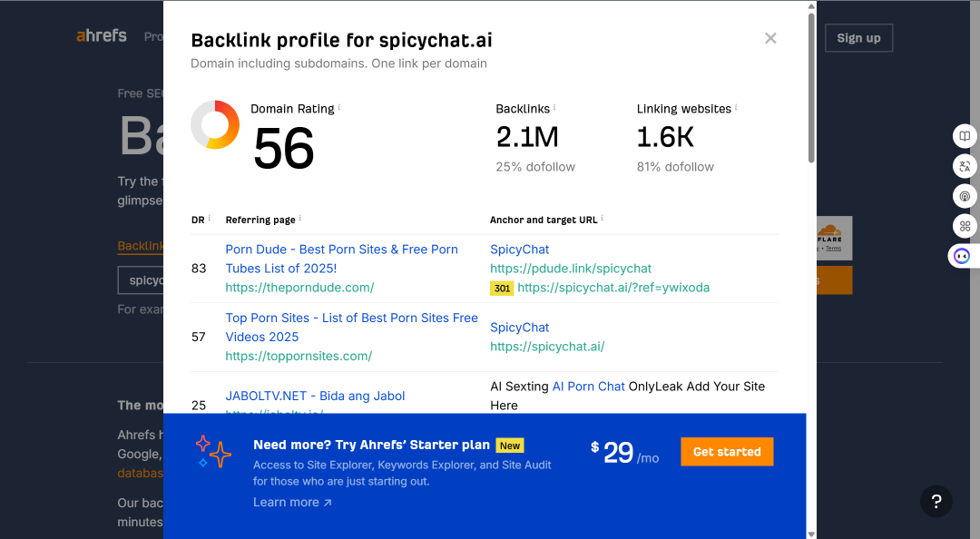Open the help question mark button
The width and height of the screenshot is (980, 539).
[x=936, y=501]
